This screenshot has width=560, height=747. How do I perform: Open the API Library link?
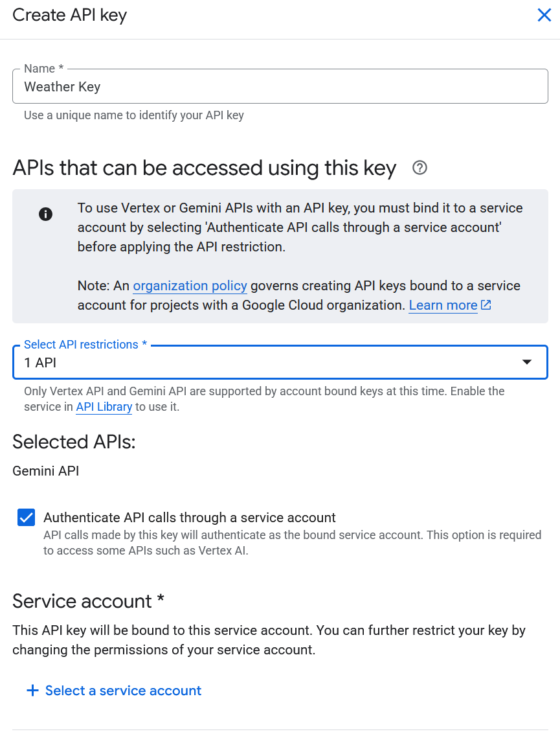[104, 407]
